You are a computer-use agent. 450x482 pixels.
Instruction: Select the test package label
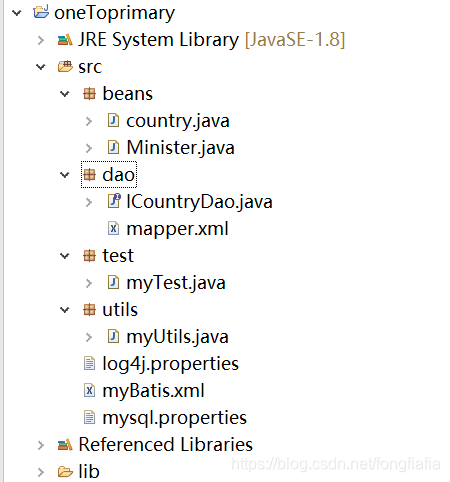(118, 256)
